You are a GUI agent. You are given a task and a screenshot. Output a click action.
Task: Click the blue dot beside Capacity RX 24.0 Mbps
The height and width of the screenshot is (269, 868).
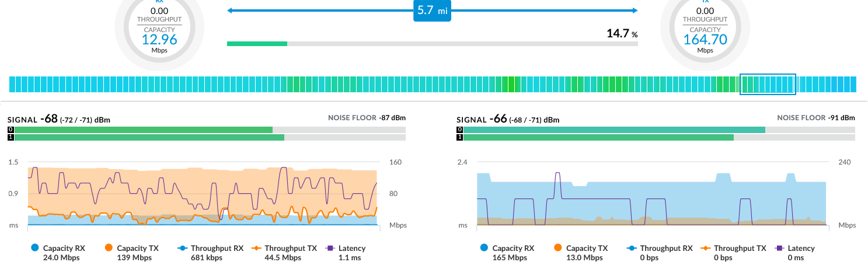coord(33,249)
